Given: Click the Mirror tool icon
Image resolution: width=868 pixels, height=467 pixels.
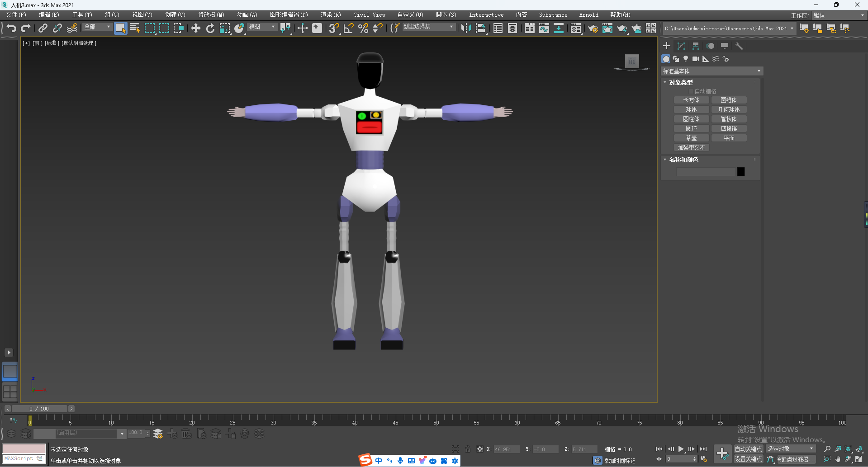Looking at the screenshot, I should [466, 28].
